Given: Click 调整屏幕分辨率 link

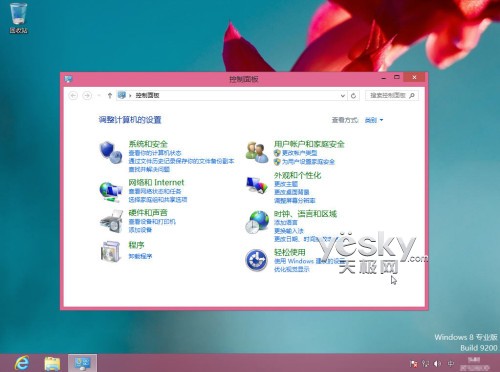Looking at the screenshot, I should coord(295,200).
